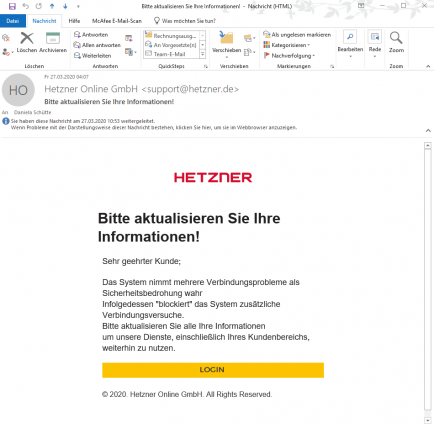
Task: Open the move actions dropdown icon
Action: coord(249,52)
